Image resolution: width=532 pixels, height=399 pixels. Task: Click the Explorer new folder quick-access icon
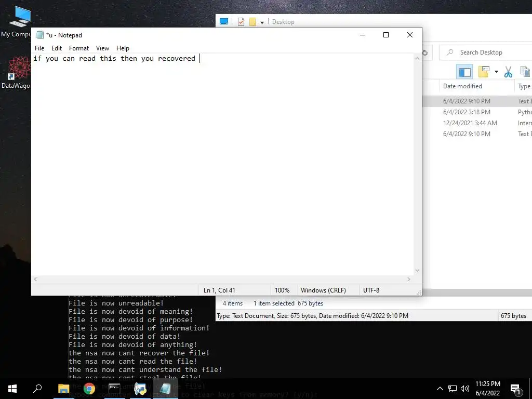[252, 22]
